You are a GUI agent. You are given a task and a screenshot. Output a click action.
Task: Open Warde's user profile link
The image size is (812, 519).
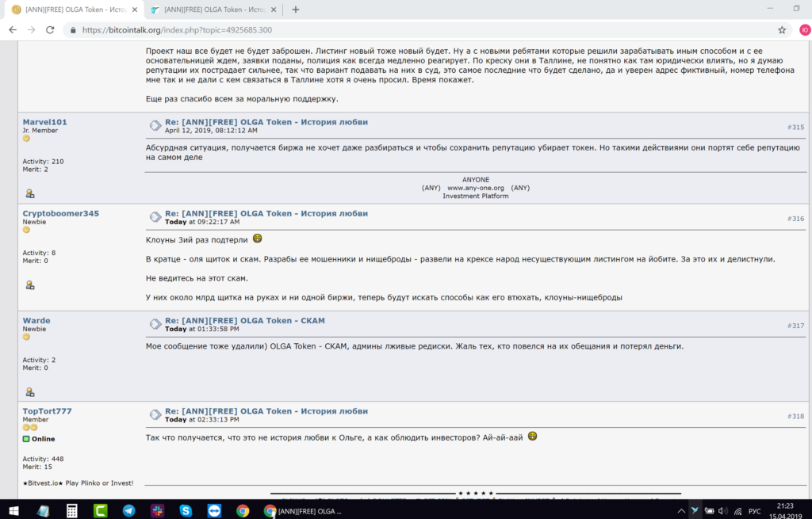coord(36,320)
